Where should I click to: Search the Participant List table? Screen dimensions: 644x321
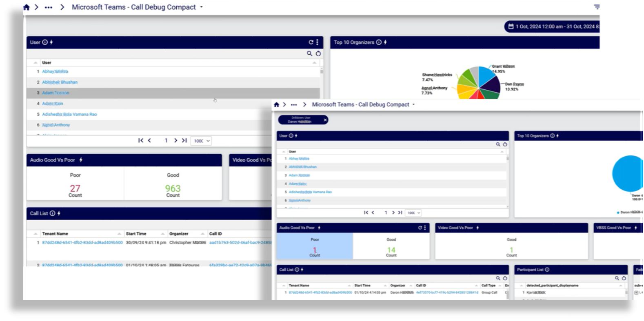(617, 278)
